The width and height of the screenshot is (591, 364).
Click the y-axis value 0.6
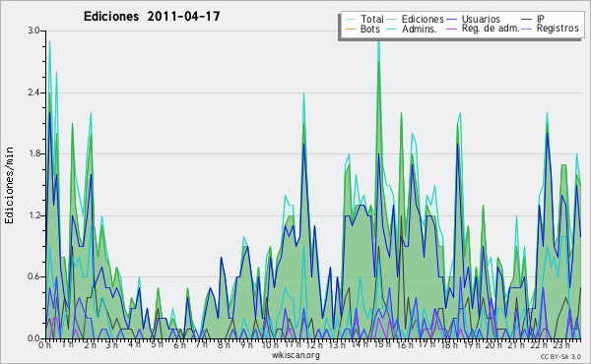[33, 276]
